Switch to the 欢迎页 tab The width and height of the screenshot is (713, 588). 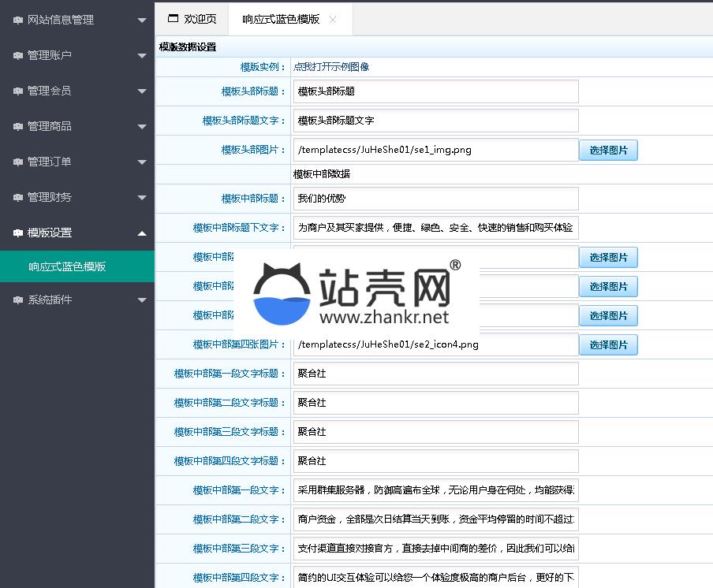[x=192, y=19]
